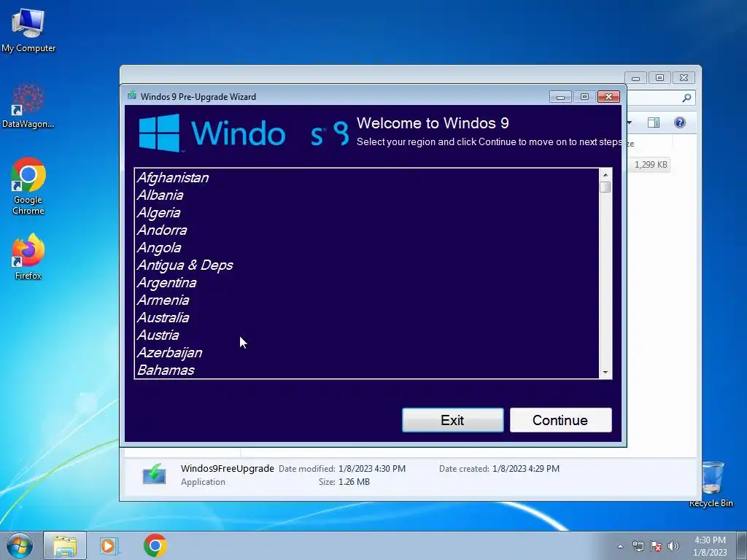Select Andorra in the region list
The image size is (747, 560).
pos(366,230)
